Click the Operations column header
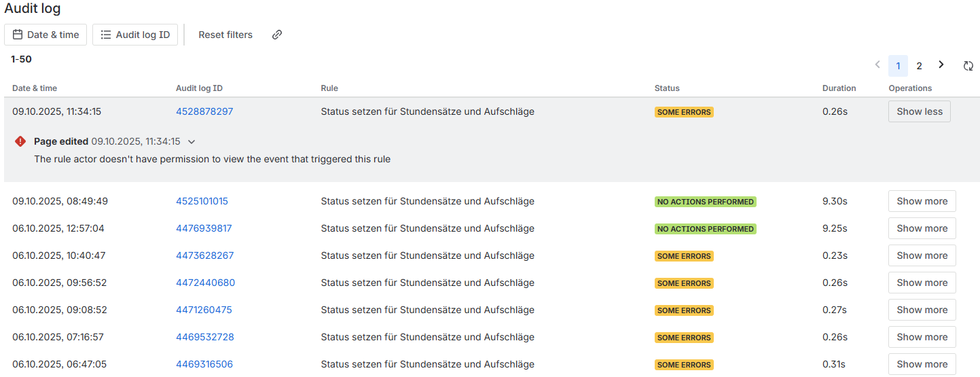The height and width of the screenshot is (377, 980). [910, 88]
